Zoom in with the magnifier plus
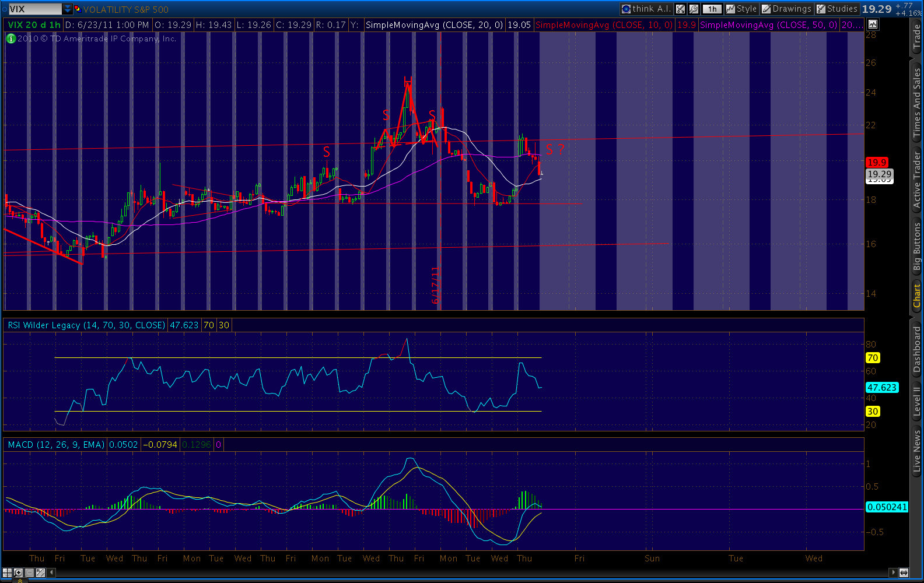 18,573
